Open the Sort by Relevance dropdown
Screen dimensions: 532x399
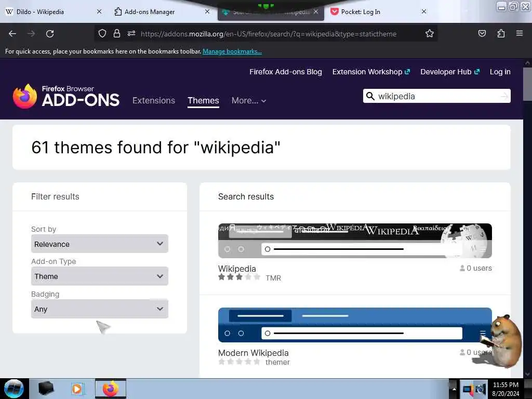[x=99, y=244]
